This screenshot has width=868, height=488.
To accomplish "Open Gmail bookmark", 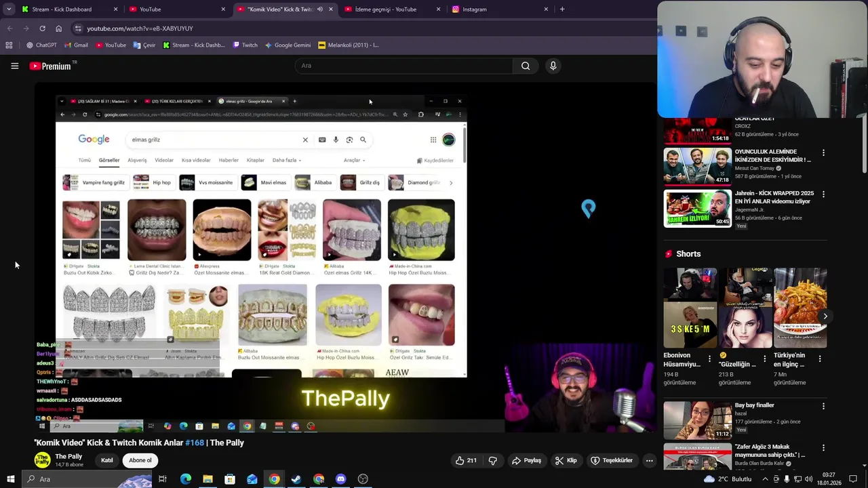I will coord(76,45).
